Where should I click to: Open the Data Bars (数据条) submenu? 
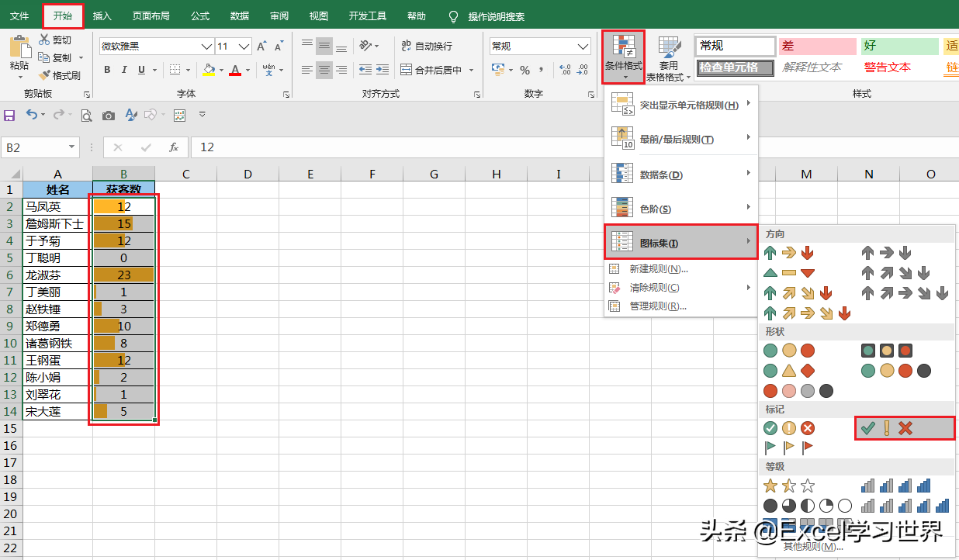[681, 174]
